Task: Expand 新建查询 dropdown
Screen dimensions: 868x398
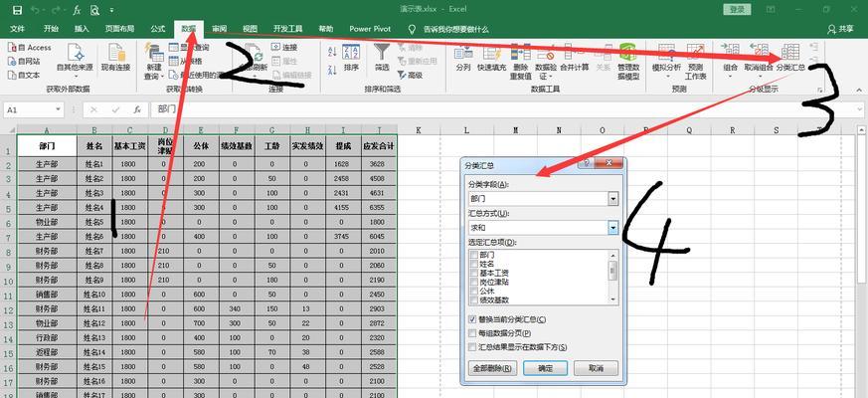Action: point(163,76)
